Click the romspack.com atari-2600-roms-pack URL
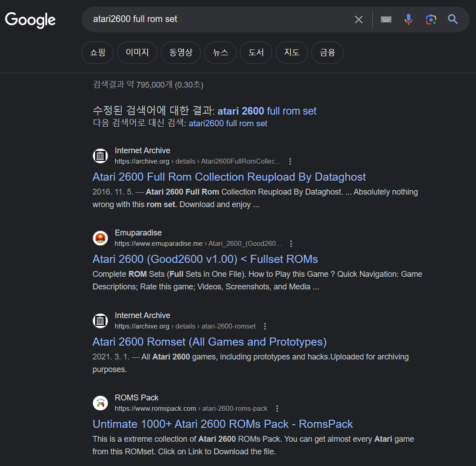Image resolution: width=476 pixels, height=466 pixels. [191, 408]
